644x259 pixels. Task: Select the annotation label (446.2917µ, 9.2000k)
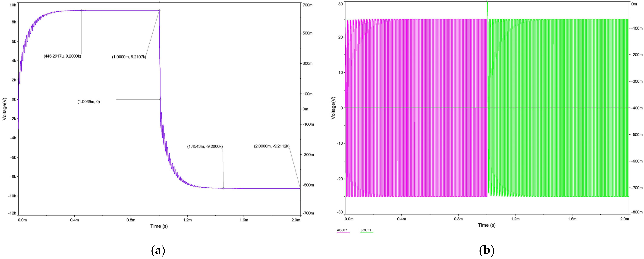(62, 56)
